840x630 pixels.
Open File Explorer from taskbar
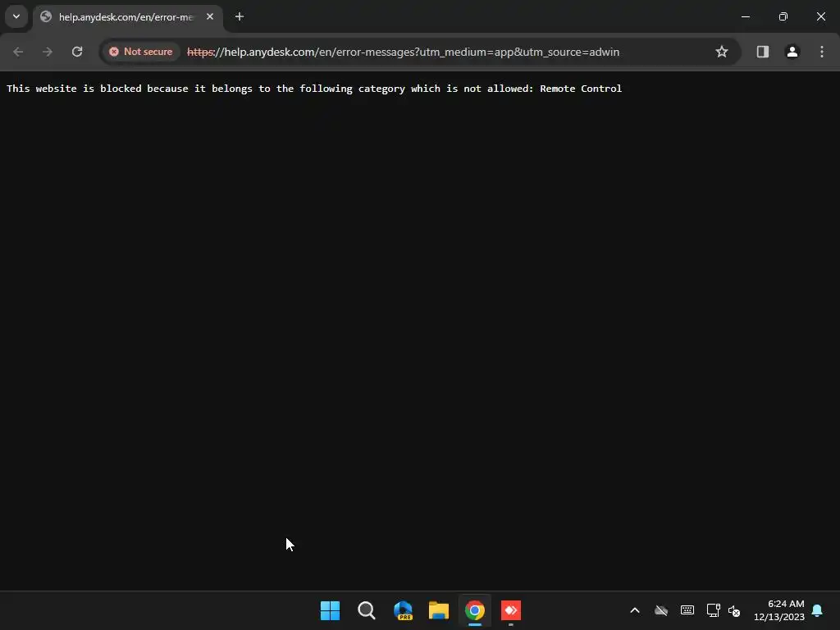(x=439, y=610)
